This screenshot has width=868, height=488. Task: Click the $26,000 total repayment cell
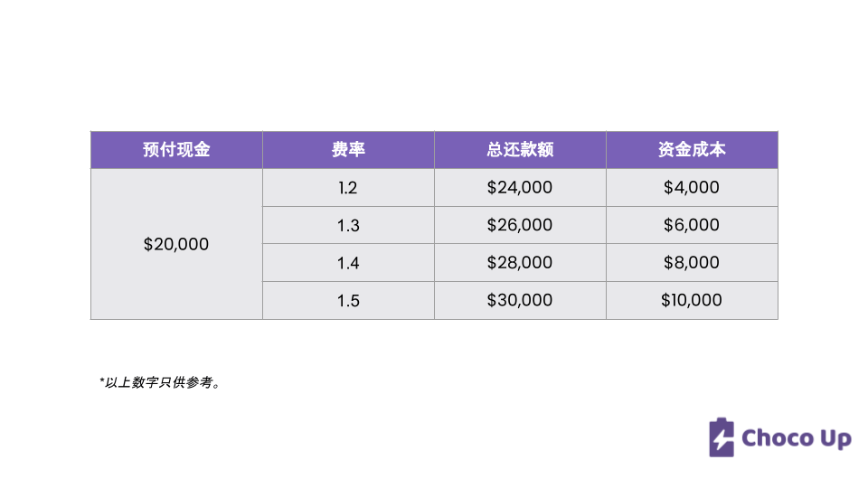pyautogui.click(x=520, y=225)
